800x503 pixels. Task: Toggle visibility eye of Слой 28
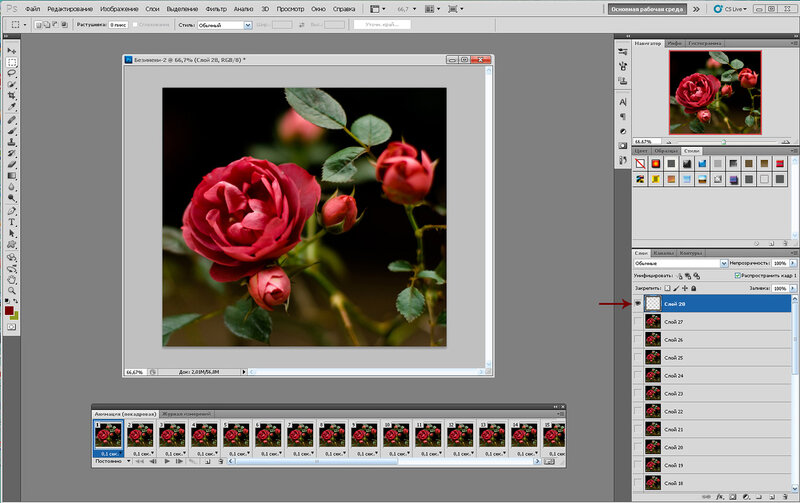[x=638, y=304]
